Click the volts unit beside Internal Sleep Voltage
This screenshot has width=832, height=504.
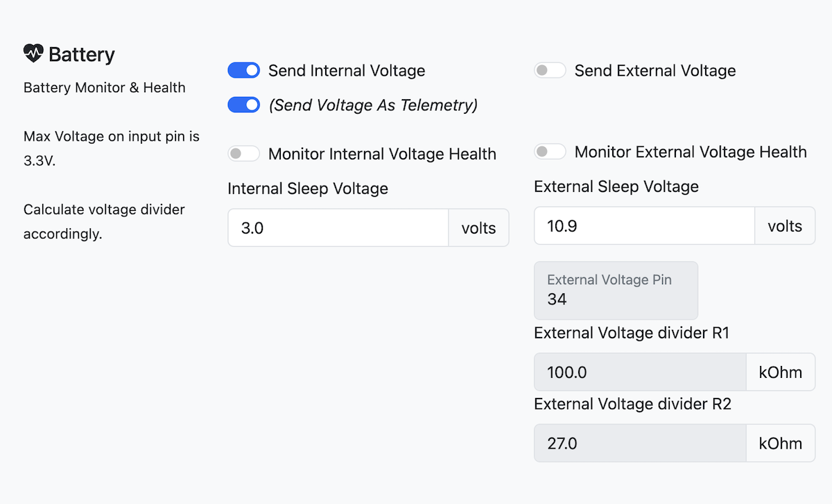[478, 228]
